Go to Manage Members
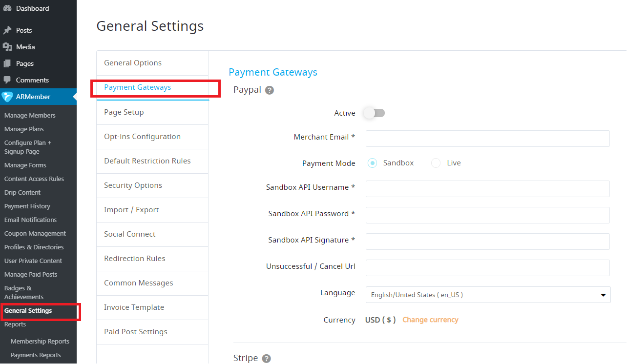The height and width of the screenshot is (364, 627). pyautogui.click(x=30, y=116)
